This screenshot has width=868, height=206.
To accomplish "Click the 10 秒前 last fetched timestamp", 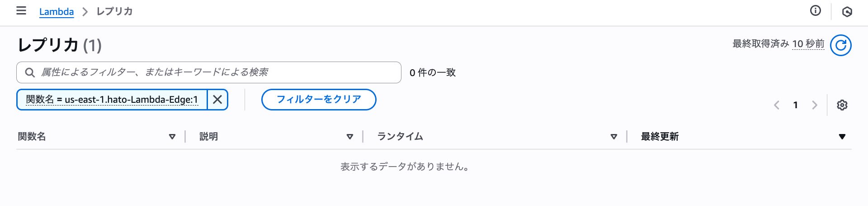I will tap(808, 44).
